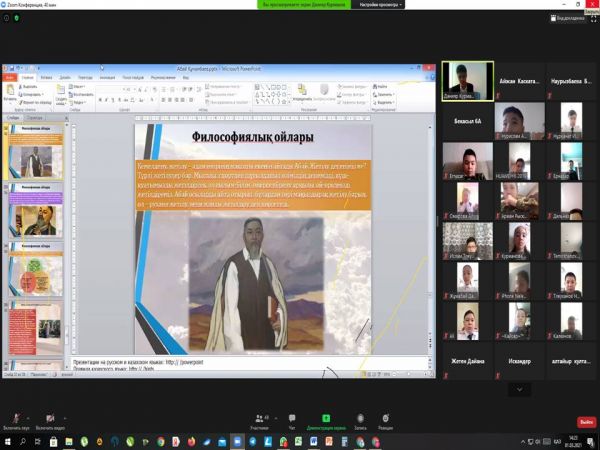Screen dimensions: 600x450
Task: Open the Insert tab in PowerPoint ribbon
Action: click(x=46, y=77)
